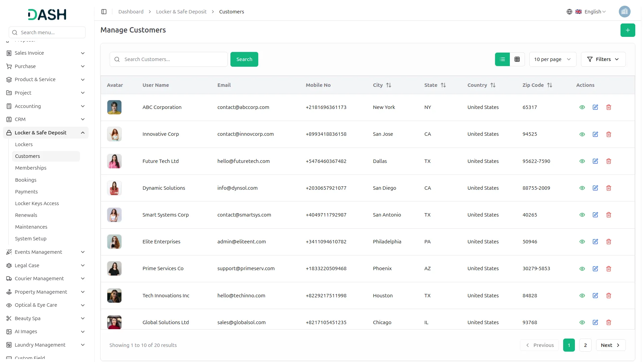This screenshot has height=362, width=644.
Task: Collapse the sidebar with the panel toggle
Action: pos(104,11)
